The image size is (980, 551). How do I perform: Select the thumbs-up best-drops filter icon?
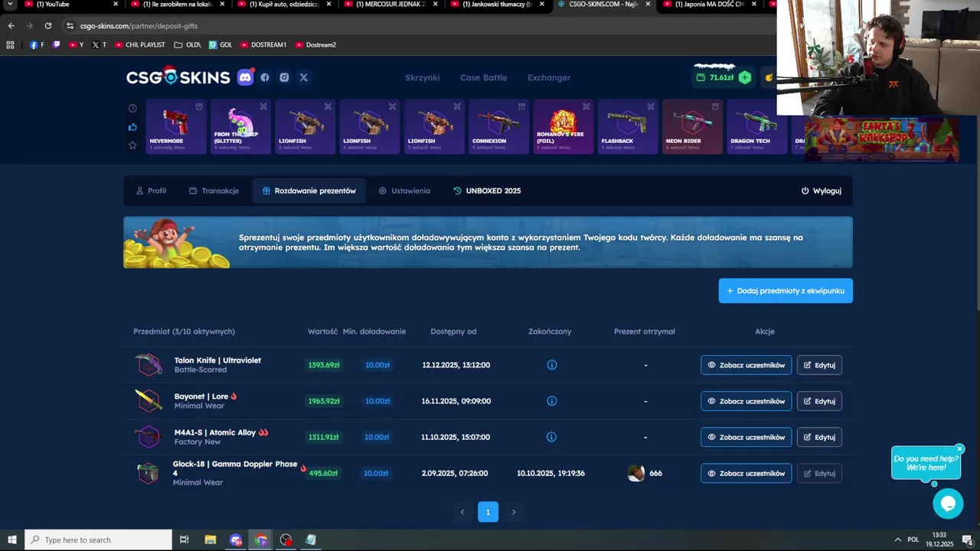[x=132, y=127]
